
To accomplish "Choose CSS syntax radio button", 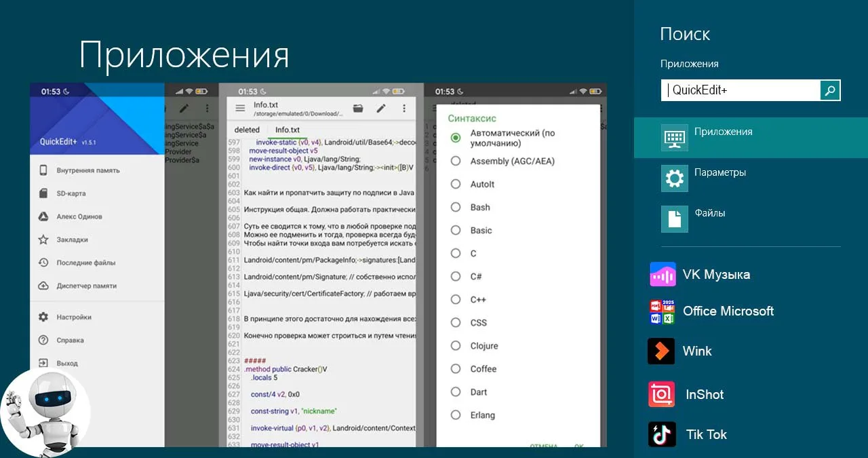I will click(456, 322).
